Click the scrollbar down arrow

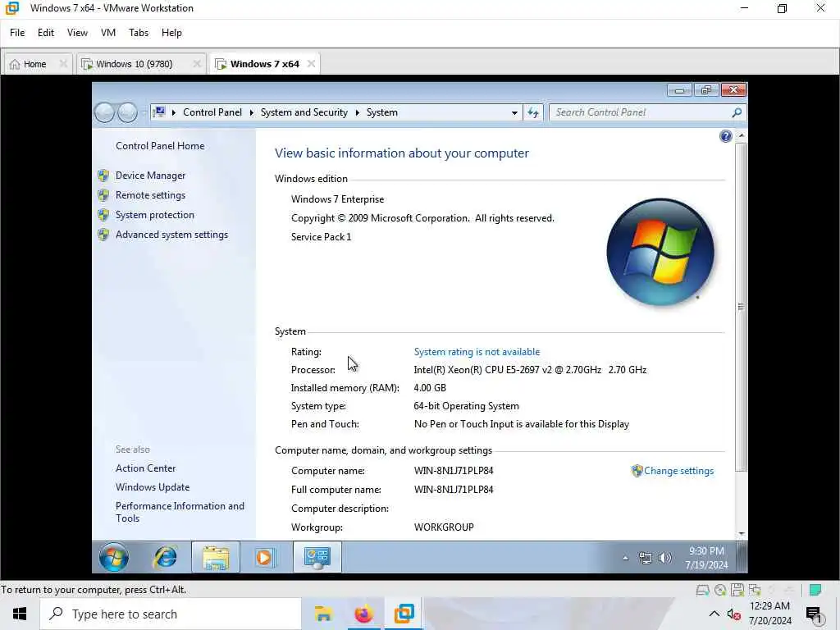[742, 533]
